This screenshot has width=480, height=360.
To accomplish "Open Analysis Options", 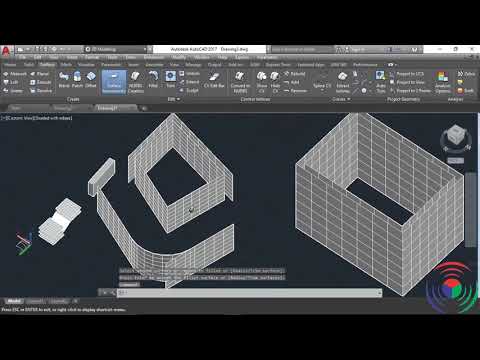I will 442,82.
